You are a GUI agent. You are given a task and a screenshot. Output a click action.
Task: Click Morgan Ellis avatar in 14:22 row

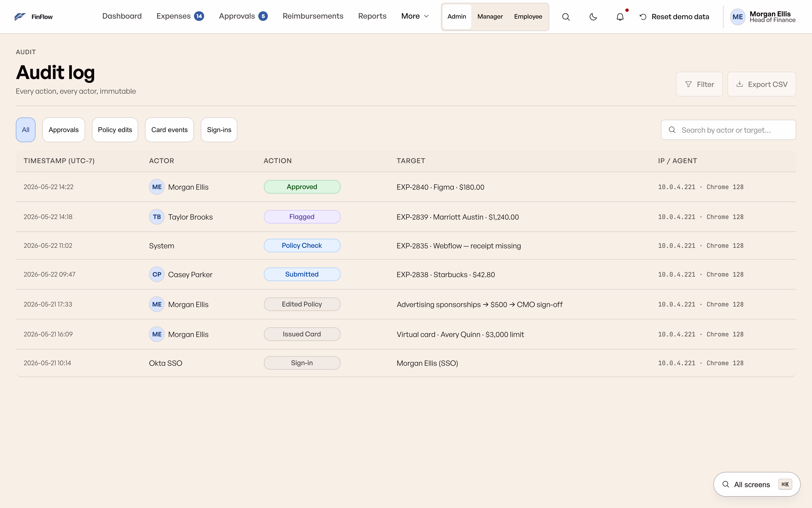(x=157, y=187)
